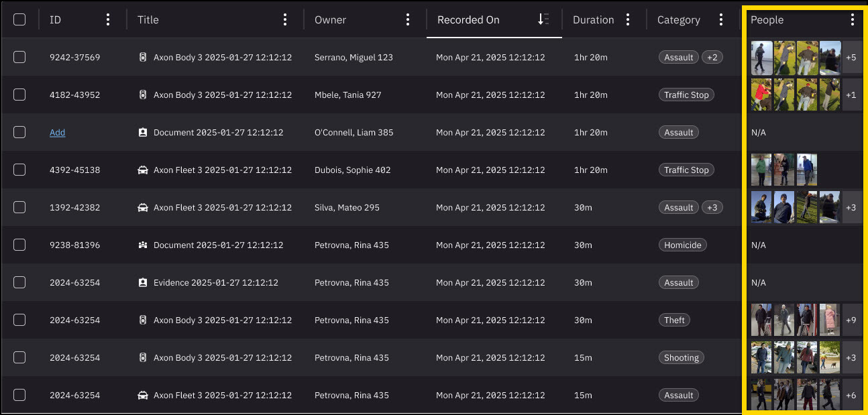Expand the +2 categories badge beside Assault
This screenshot has height=415, width=868.
712,57
